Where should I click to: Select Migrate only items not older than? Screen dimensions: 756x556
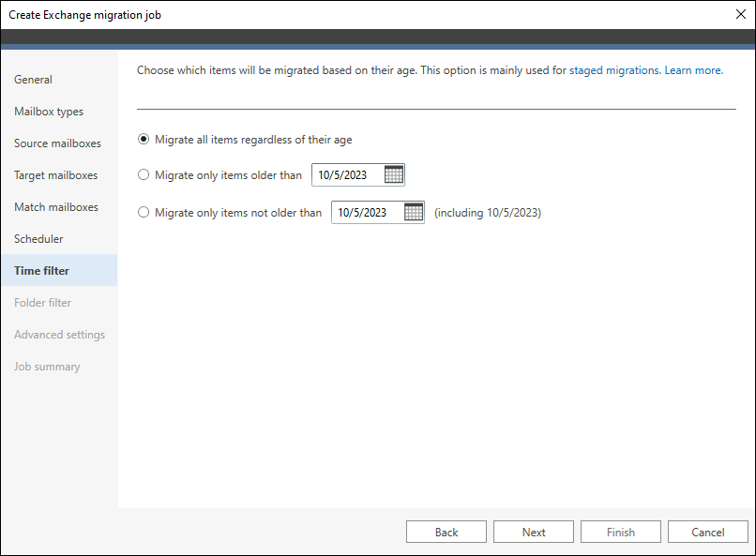pos(144,212)
